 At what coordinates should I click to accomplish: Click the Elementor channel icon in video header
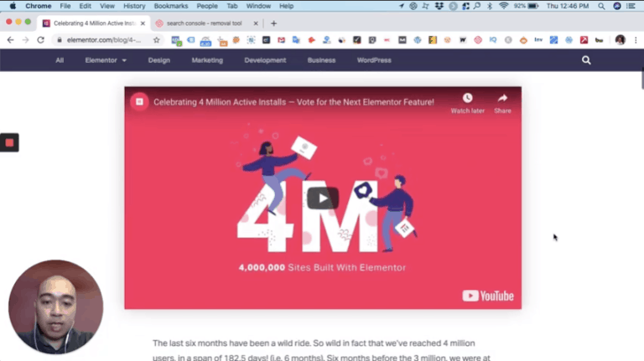140,101
